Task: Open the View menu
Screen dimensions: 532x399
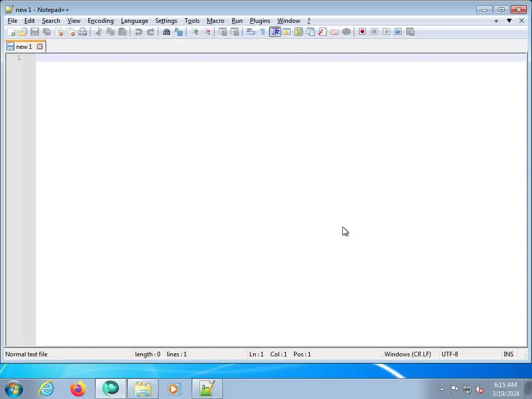Action: [74, 21]
